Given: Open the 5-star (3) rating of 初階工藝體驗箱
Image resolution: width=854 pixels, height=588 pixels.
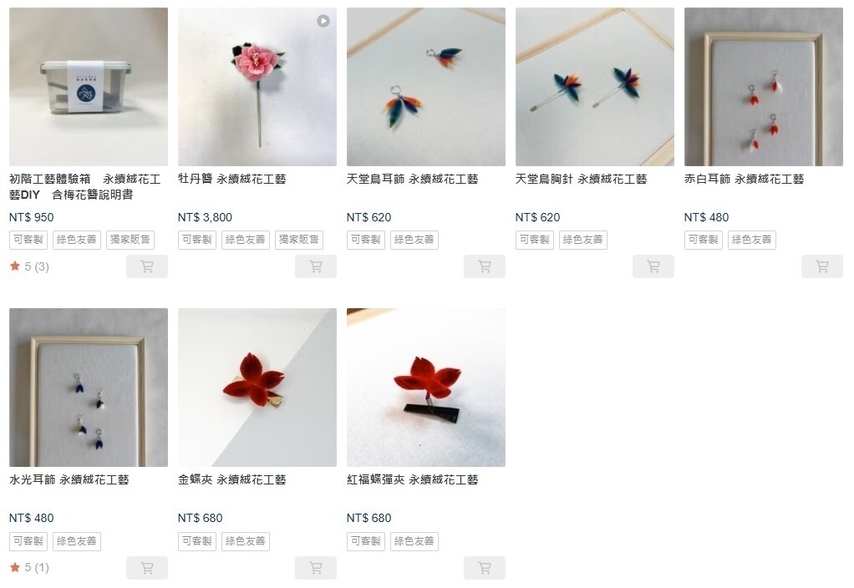Looking at the screenshot, I should pyautogui.click(x=29, y=267).
